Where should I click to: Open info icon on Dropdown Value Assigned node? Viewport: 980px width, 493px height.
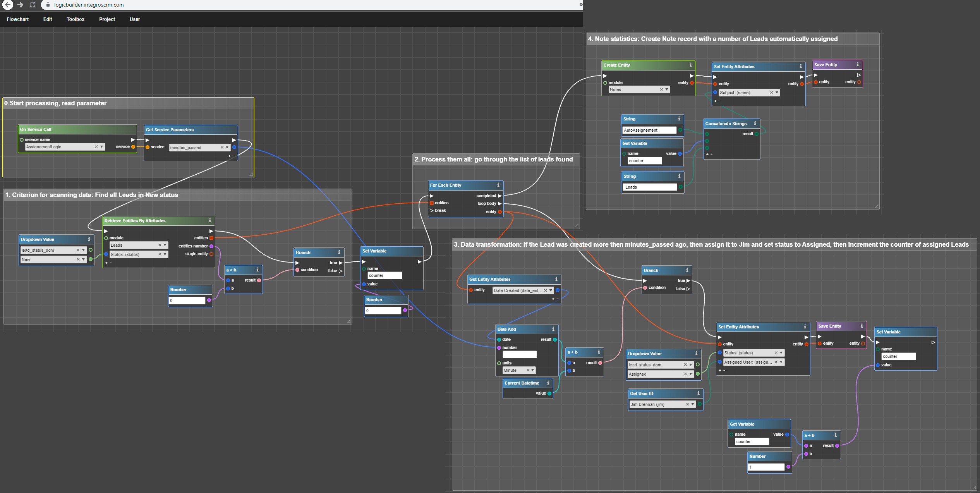click(696, 354)
